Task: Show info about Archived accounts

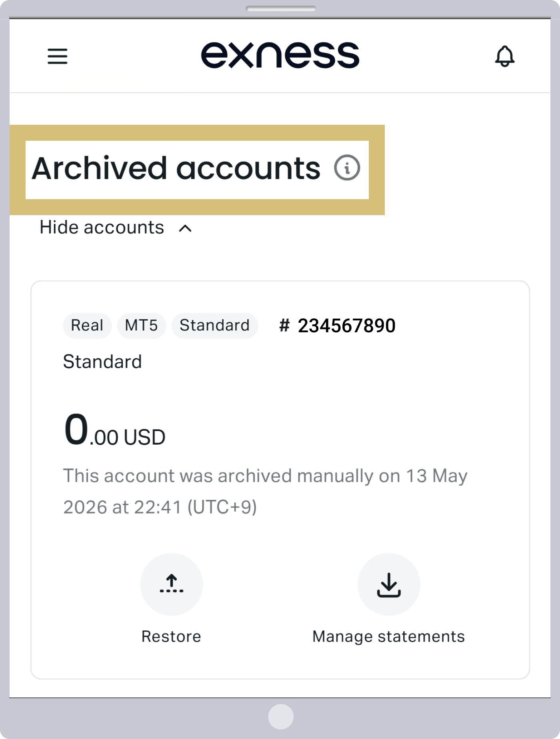Action: click(x=347, y=168)
